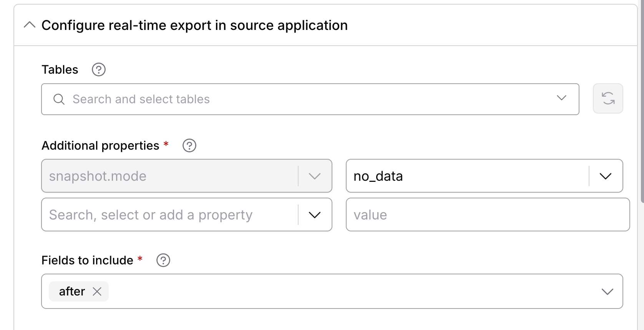Click the 'Additional properties' label
The height and width of the screenshot is (330, 644).
(x=100, y=146)
